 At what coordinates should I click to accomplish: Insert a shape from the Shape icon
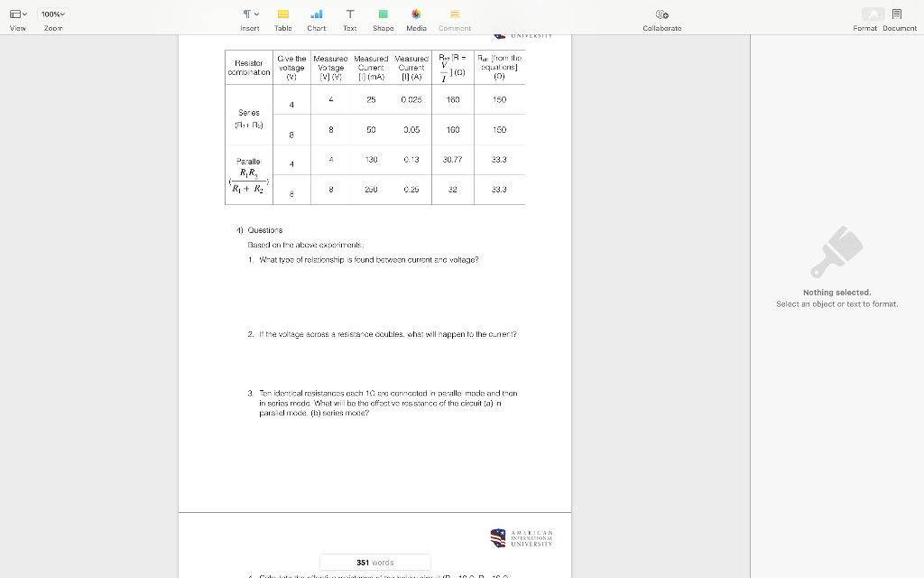(383, 14)
